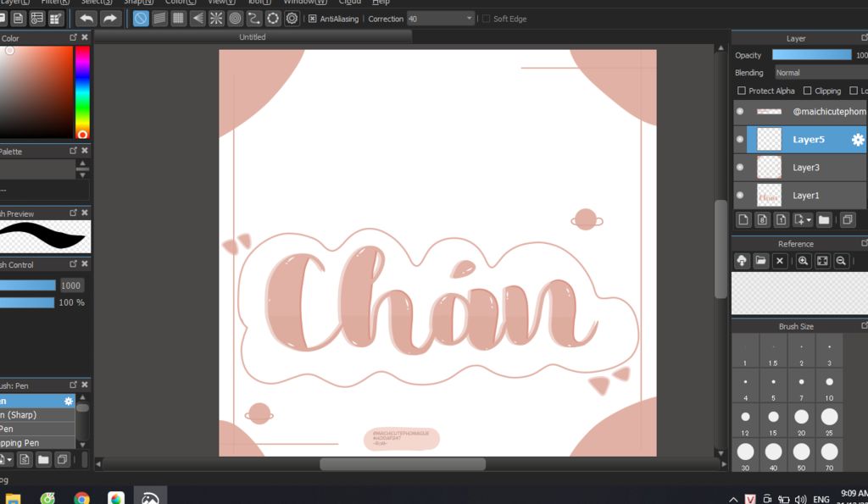Enable the parallel lines snap guide

(x=159, y=19)
